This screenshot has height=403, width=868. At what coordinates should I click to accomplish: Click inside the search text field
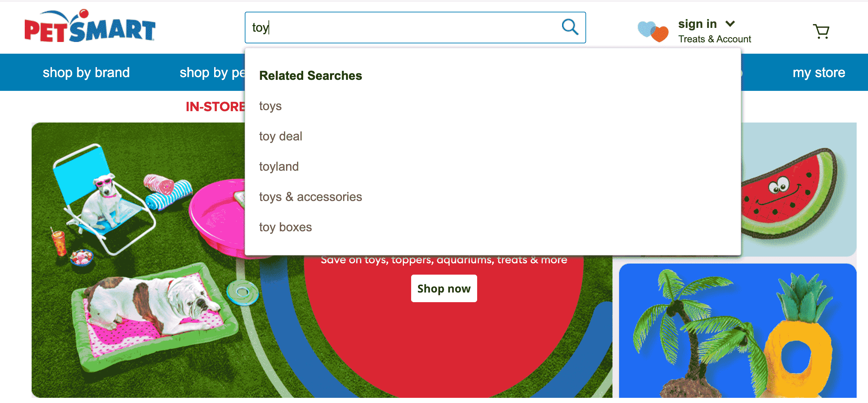(395, 28)
